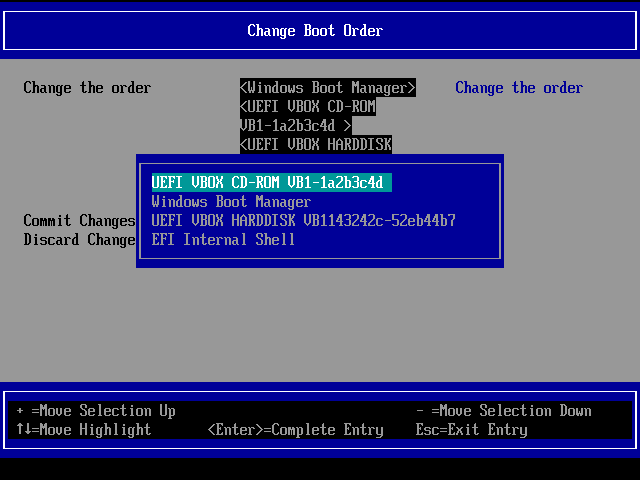640x480 pixels.
Task: Select UEFI VBOX CD-ROM VB1-1a2b3c4d in popup list
Action: pyautogui.click(x=271, y=182)
